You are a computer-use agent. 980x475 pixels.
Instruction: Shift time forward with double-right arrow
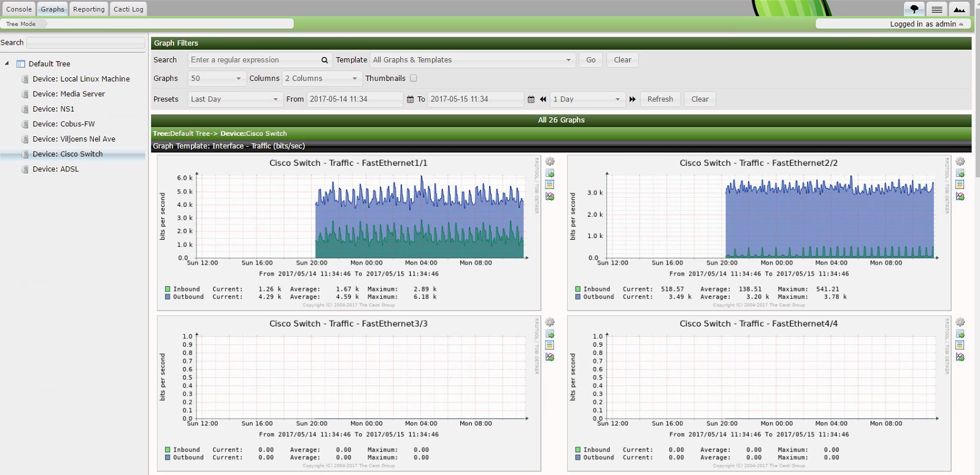(633, 99)
